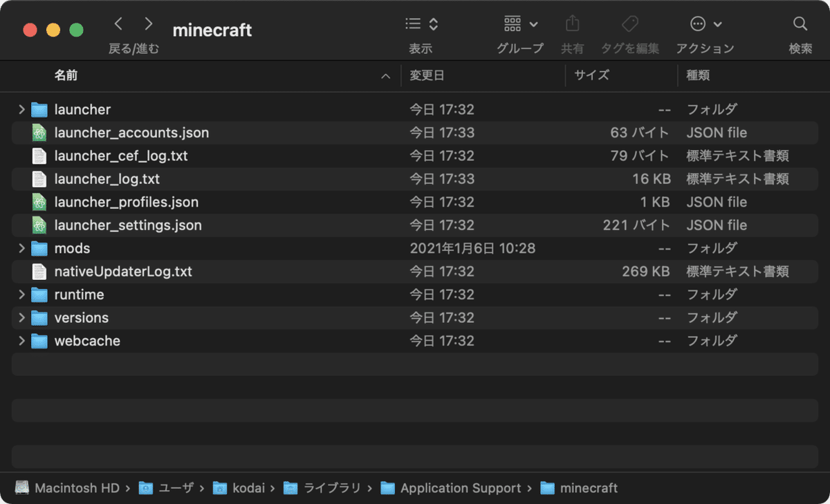Click the date 2021年1月6日 10:28
This screenshot has height=504, width=830.
tap(472, 248)
